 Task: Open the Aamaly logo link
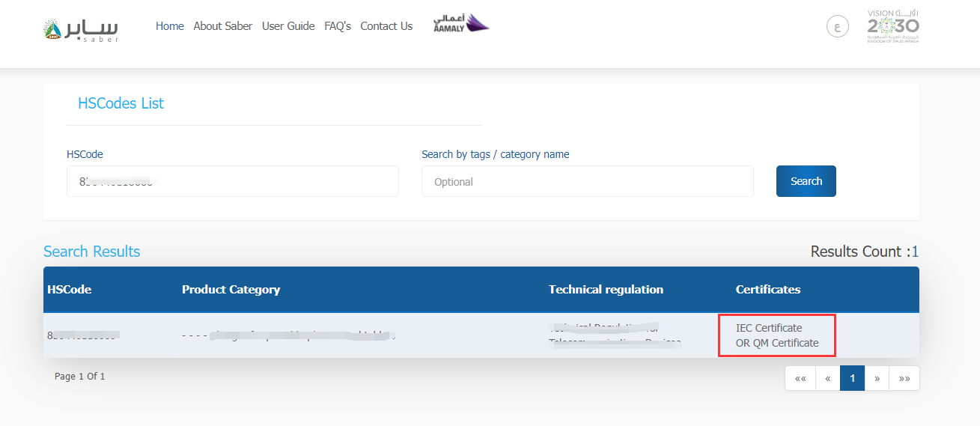click(460, 24)
